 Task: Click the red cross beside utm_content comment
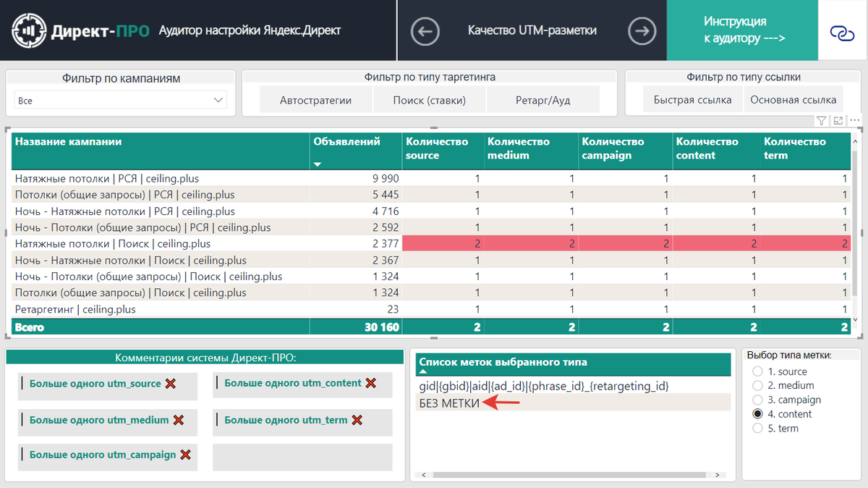pos(371,383)
